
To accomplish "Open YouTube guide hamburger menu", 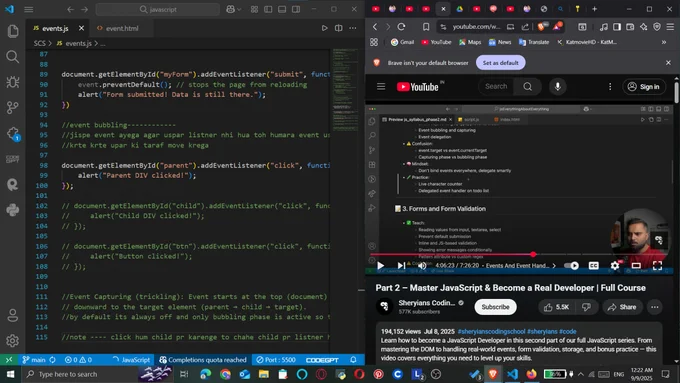I will pyautogui.click(x=381, y=87).
